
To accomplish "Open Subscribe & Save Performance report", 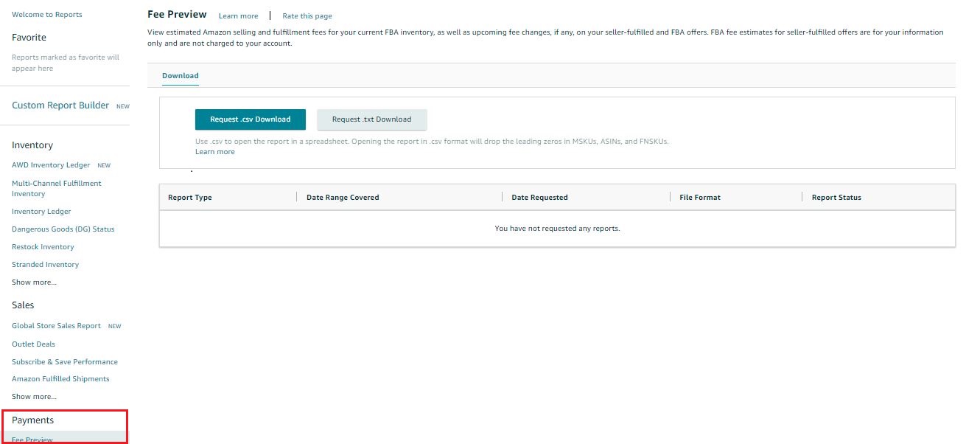I will 65,361.
